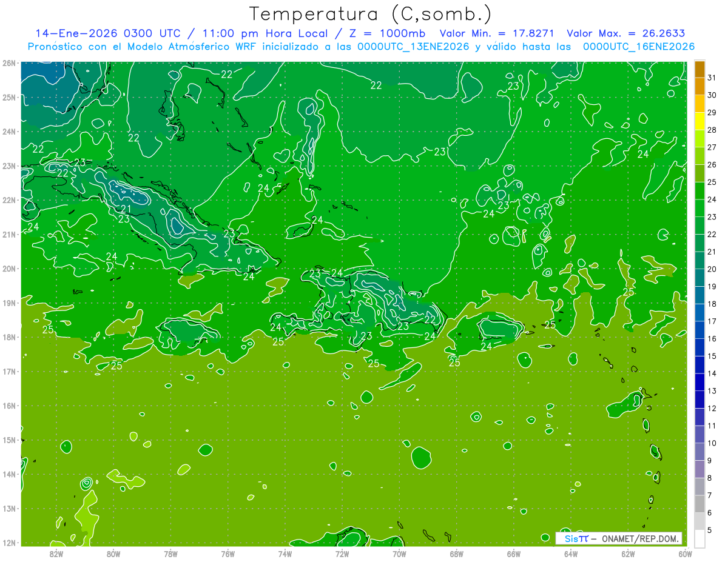Click the "24N" latitude axis label

pos(8,132)
